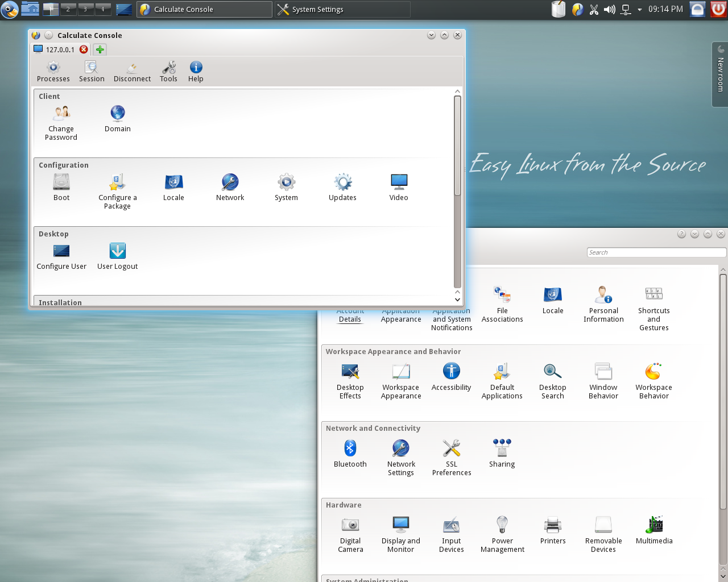This screenshot has height=582, width=728.
Task: Open Locale in Calculate Console
Action: pos(173,188)
